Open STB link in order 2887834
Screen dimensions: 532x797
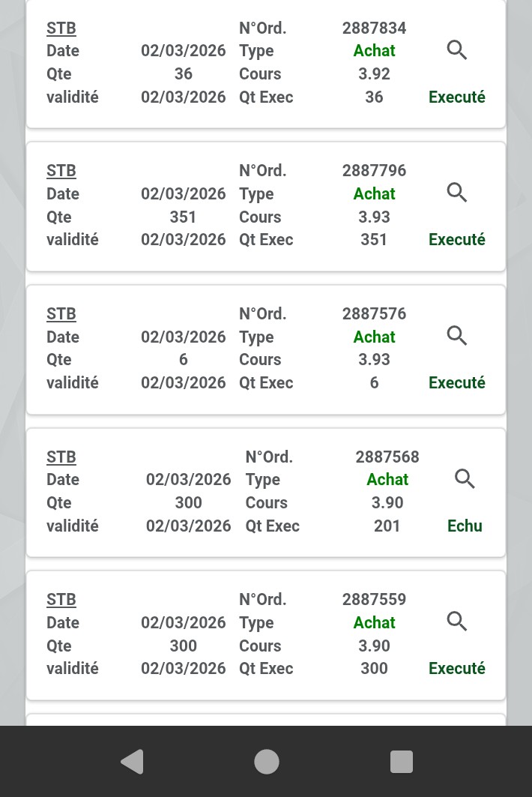(x=61, y=28)
